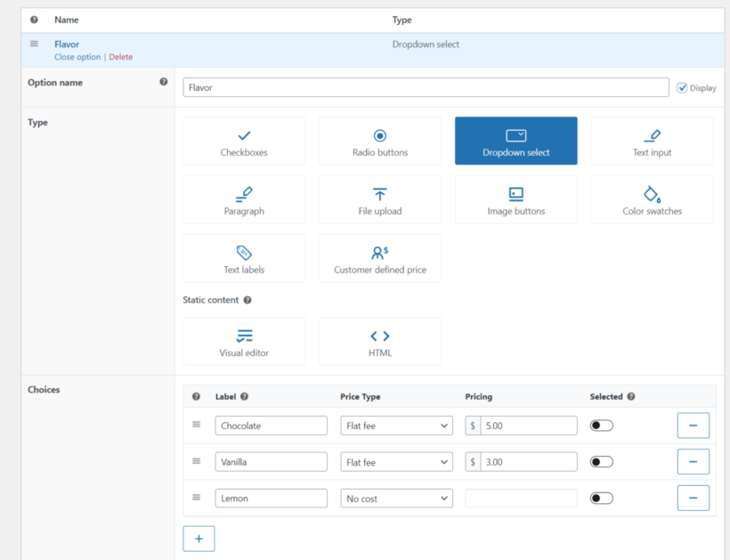Delete the Flavor option
Screen dimensions: 730x560
pos(120,56)
